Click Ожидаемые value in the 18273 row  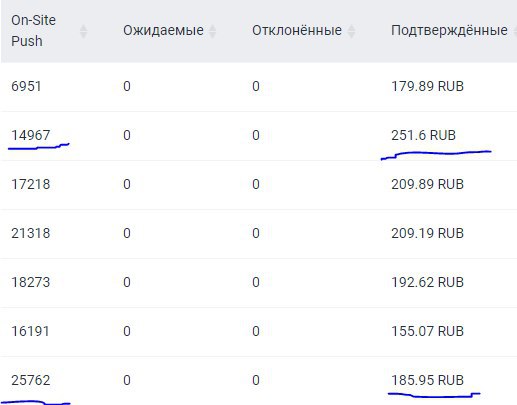(x=127, y=282)
